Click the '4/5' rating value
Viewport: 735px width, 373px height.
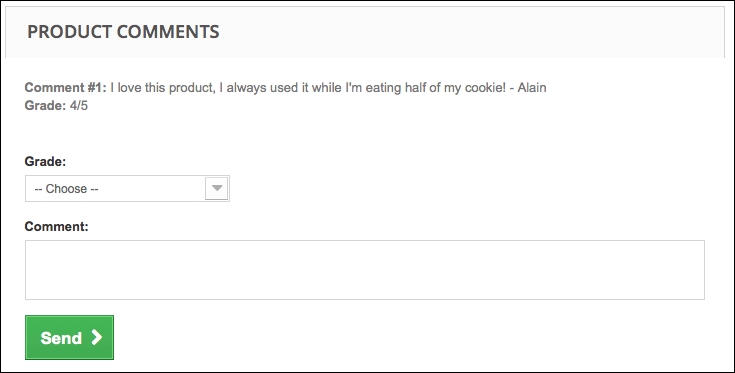79,105
